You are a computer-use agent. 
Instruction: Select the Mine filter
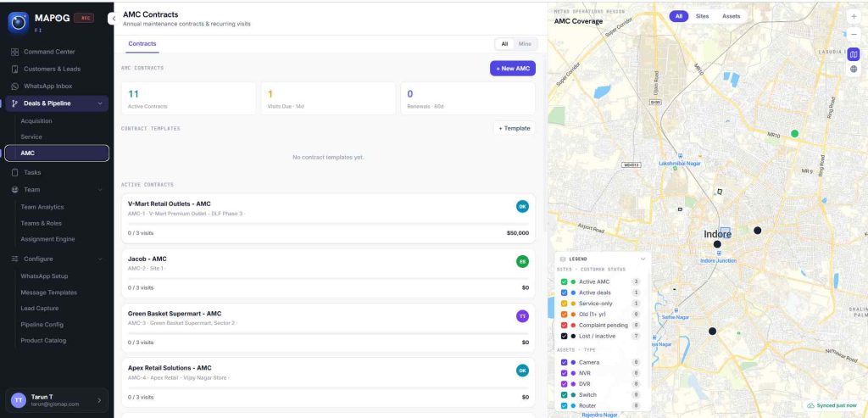[x=525, y=44]
